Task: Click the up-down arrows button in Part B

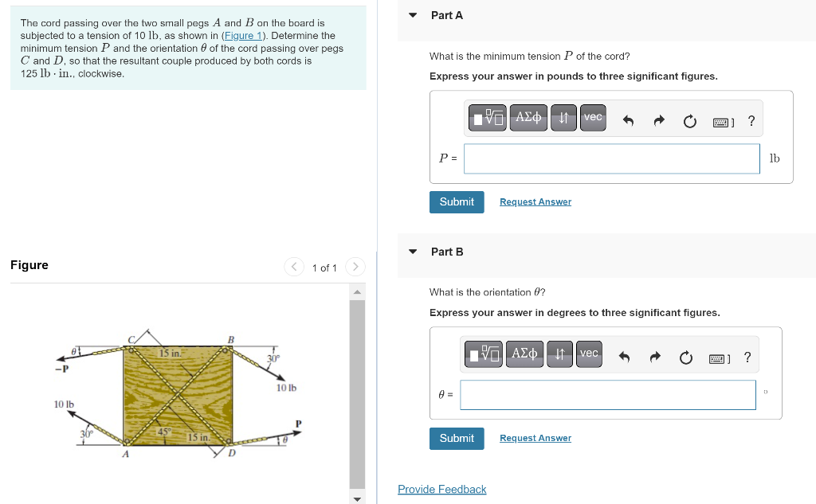Action: pos(559,354)
